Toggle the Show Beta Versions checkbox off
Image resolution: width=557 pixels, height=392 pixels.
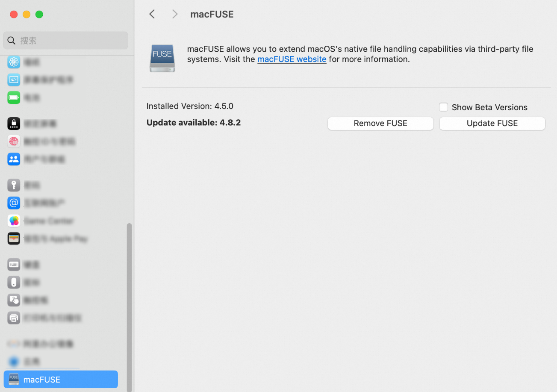click(x=443, y=107)
